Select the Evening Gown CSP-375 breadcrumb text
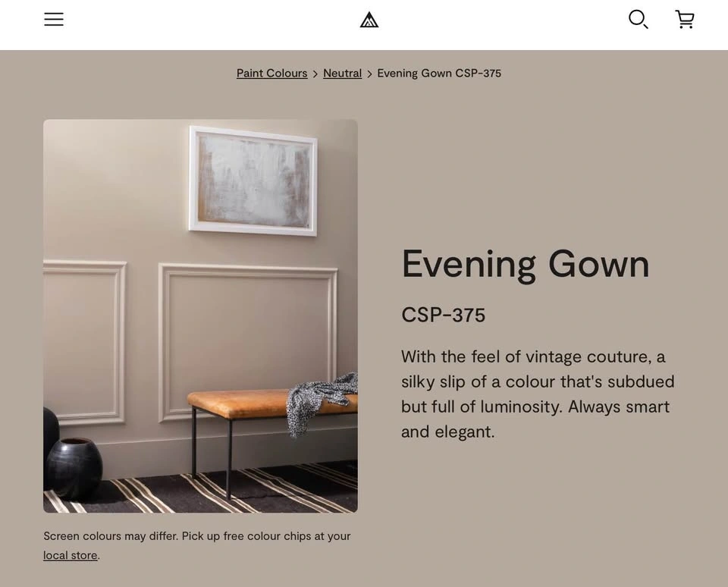 (439, 74)
